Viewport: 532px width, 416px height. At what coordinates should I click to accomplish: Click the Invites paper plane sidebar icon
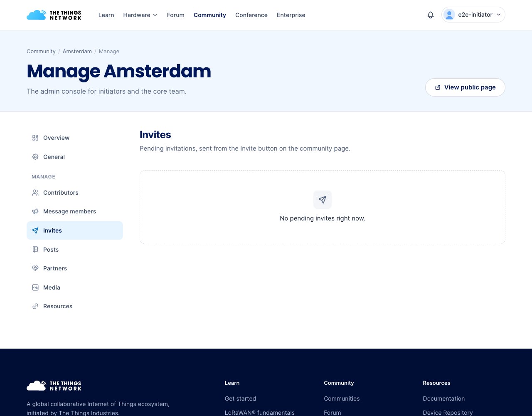tap(35, 230)
